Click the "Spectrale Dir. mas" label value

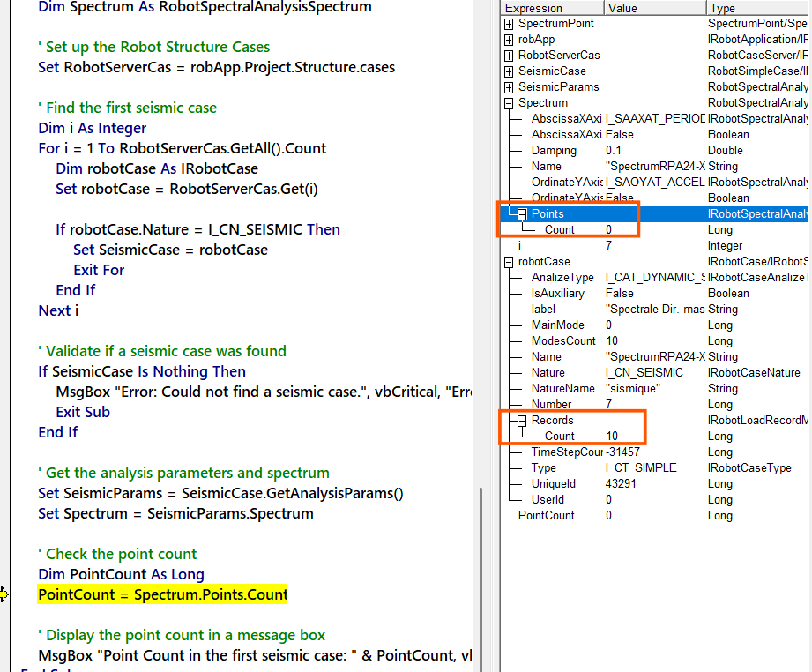(x=655, y=310)
